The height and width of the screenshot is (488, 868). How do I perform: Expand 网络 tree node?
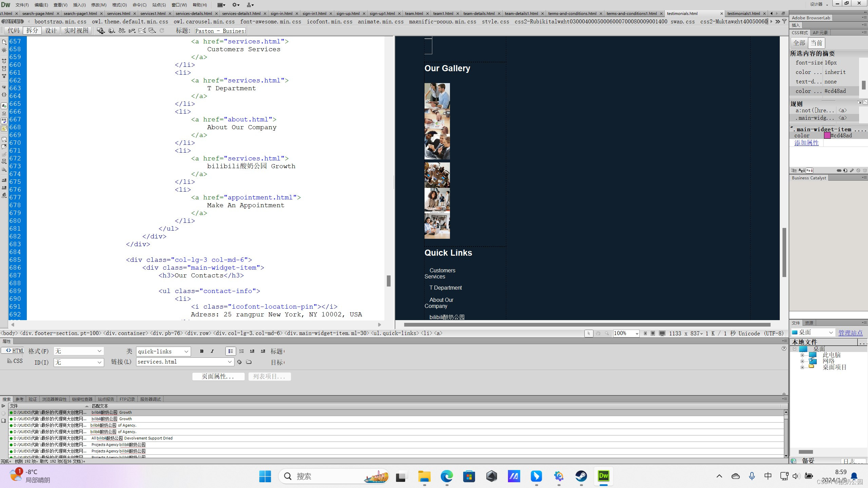pos(803,361)
